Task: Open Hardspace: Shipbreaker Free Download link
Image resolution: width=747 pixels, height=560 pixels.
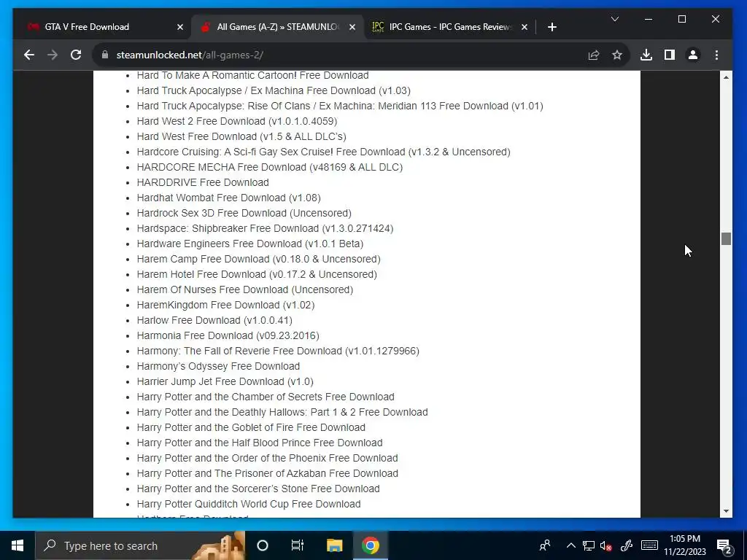Action: (x=265, y=228)
